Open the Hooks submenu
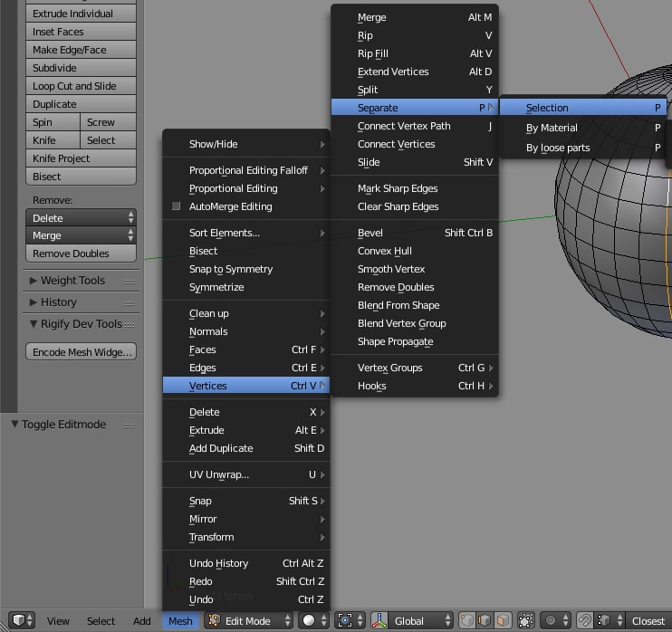The image size is (672, 632). tap(415, 386)
